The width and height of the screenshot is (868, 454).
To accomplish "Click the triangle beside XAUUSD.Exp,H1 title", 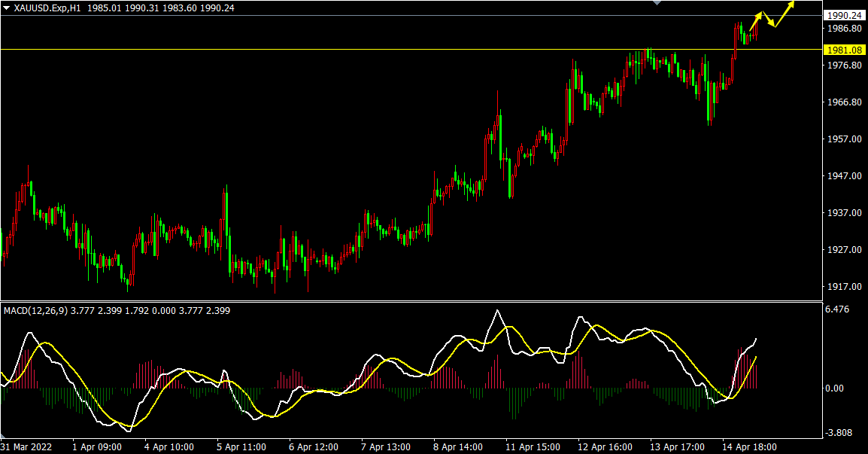I will click(7, 8).
